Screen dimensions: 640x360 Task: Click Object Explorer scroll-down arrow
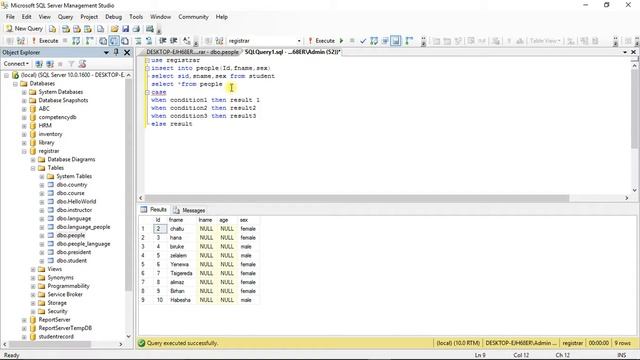point(129,336)
